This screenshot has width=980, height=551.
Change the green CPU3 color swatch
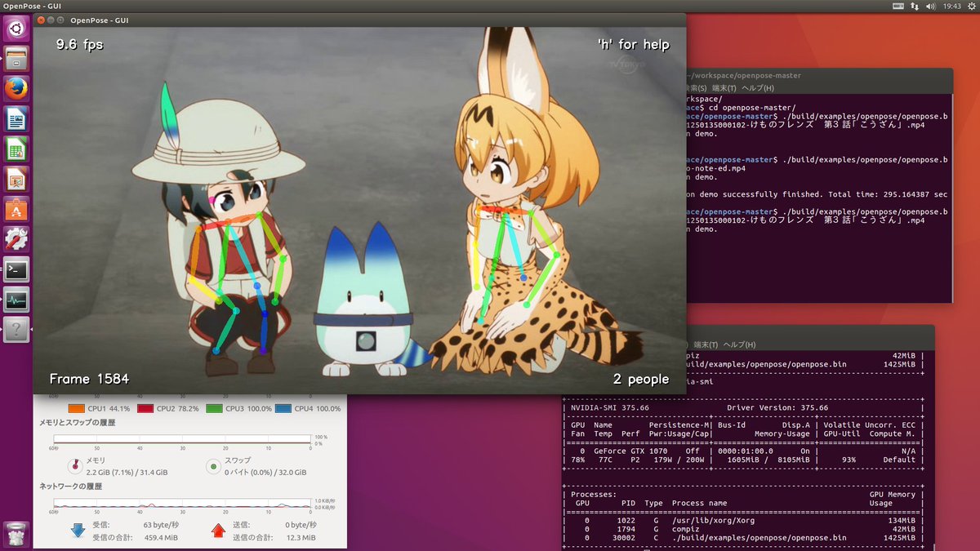tap(215, 408)
